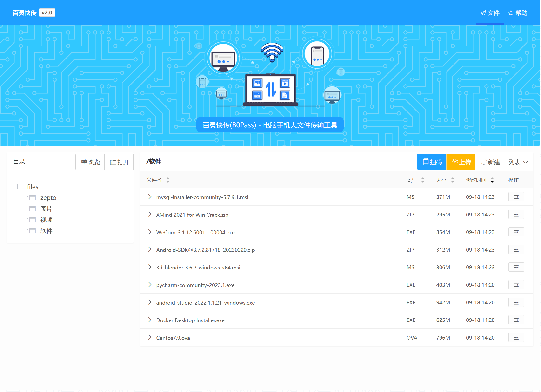This screenshot has height=392, width=541.
Task: Click the WeCom_3.1.12.6001 exe file name
Action: tap(195, 232)
